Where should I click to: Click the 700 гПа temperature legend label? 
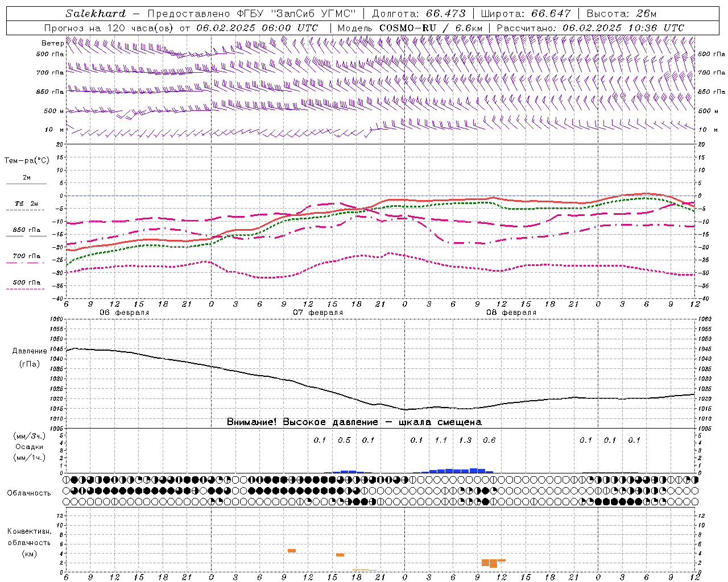(27, 256)
